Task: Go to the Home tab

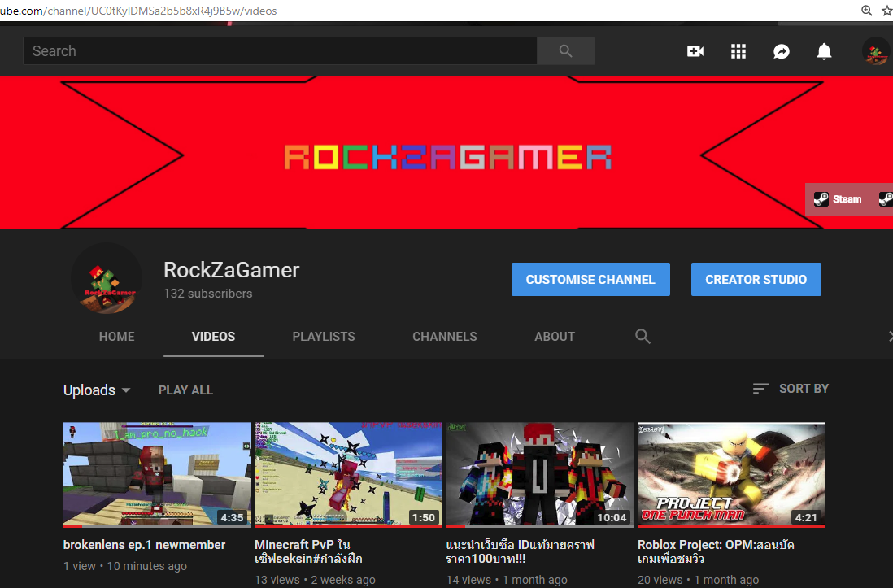Action: [x=117, y=336]
